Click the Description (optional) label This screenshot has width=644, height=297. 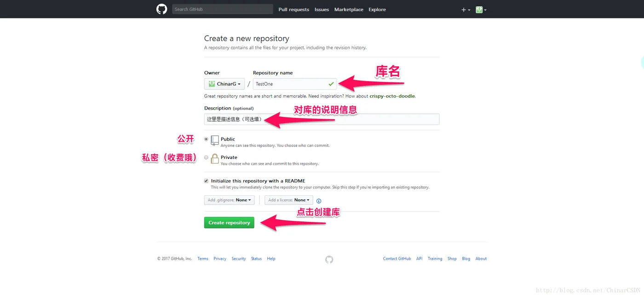[x=229, y=108]
